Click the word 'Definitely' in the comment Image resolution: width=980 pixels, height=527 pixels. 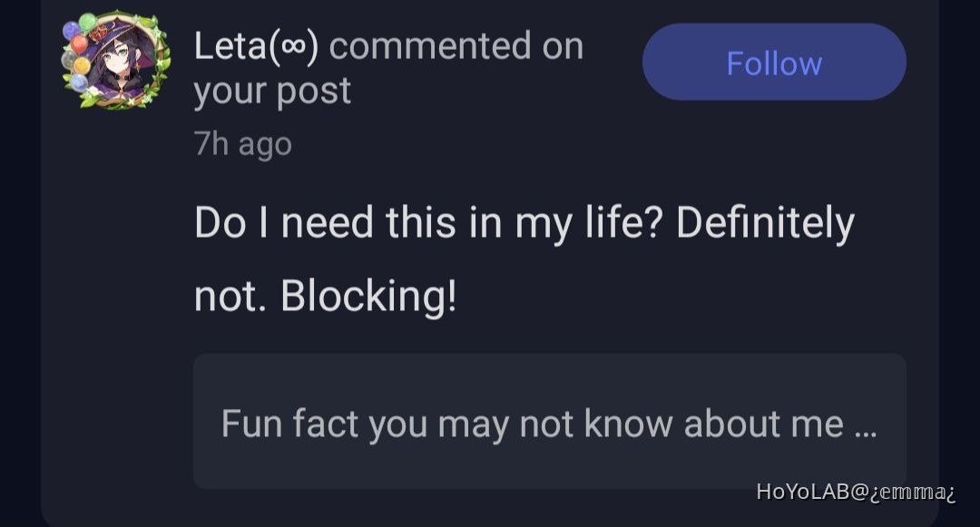(x=765, y=223)
